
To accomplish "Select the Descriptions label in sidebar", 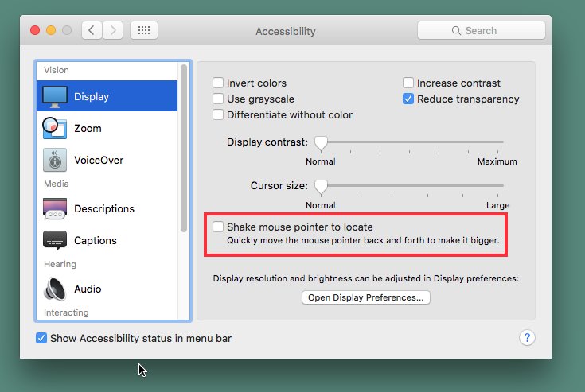I will point(104,208).
